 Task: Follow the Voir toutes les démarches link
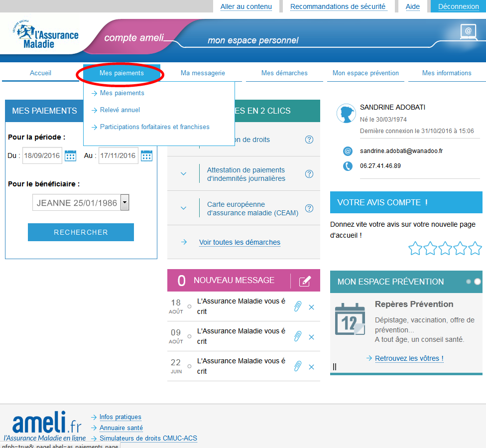tap(240, 243)
